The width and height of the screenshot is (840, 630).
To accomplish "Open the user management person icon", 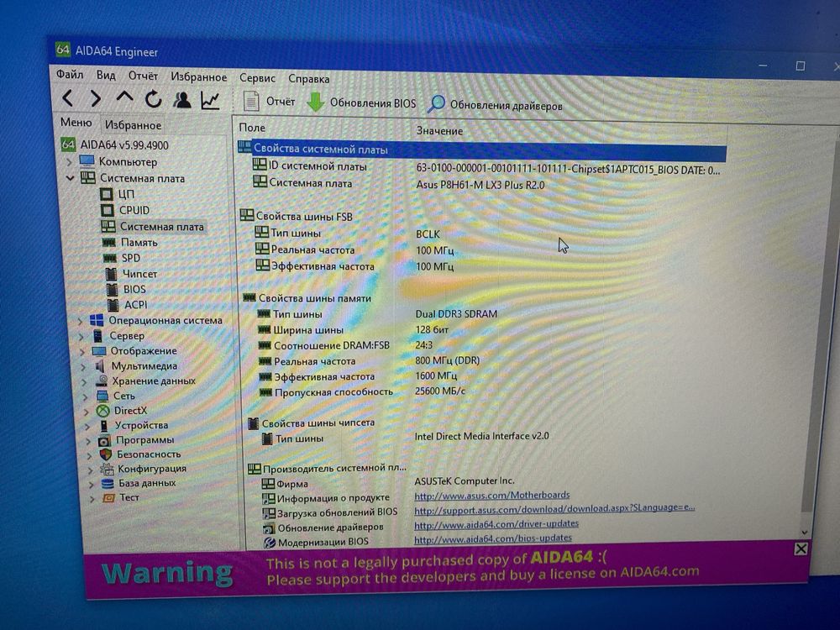I will [182, 100].
